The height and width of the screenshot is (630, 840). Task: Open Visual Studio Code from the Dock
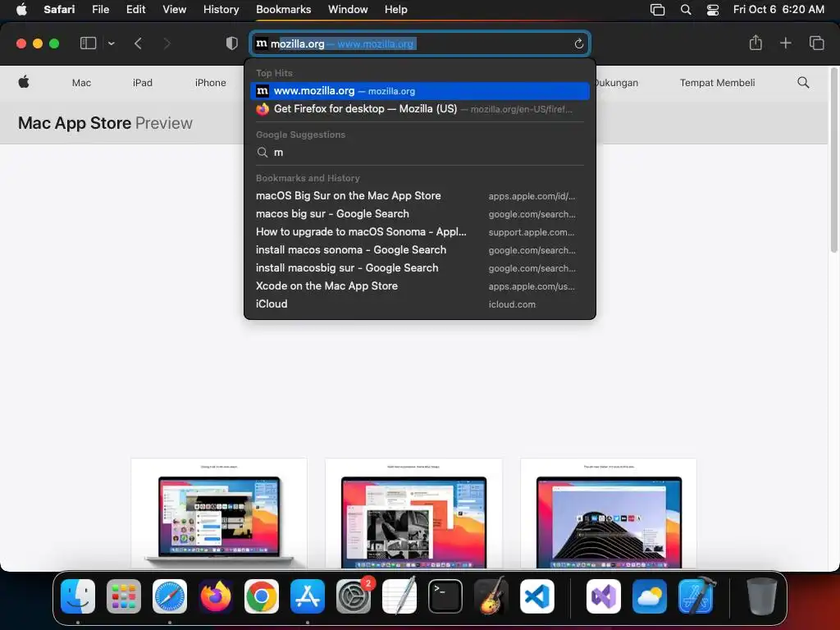(537, 596)
